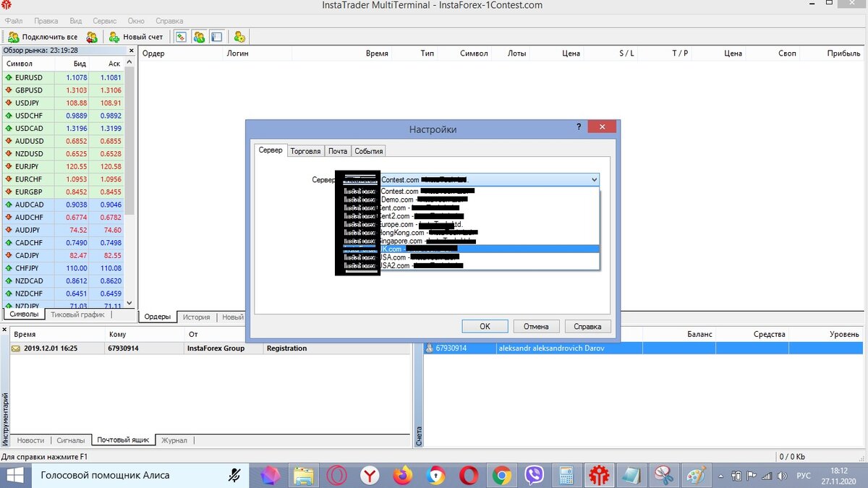The image size is (868, 488).
Task: Click the mail envelope icon of Registration message
Action: (15, 348)
